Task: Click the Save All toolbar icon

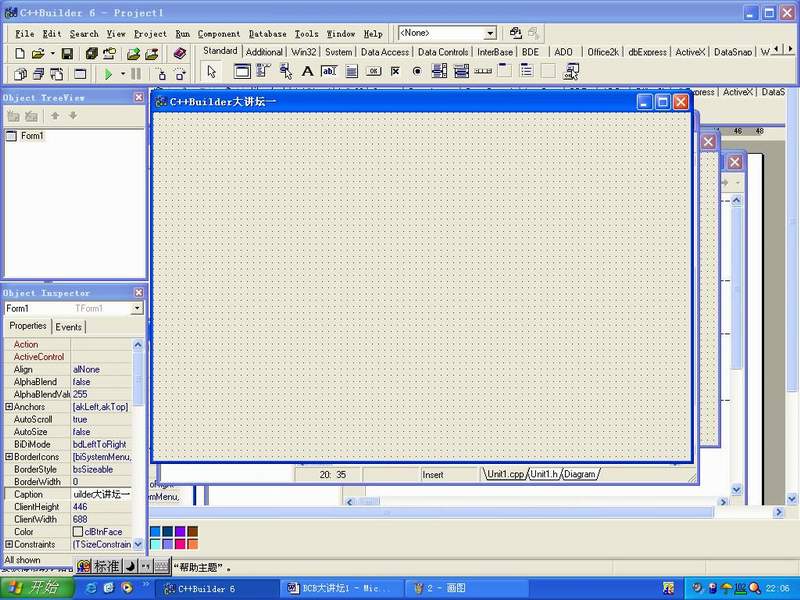Action: tap(92, 53)
